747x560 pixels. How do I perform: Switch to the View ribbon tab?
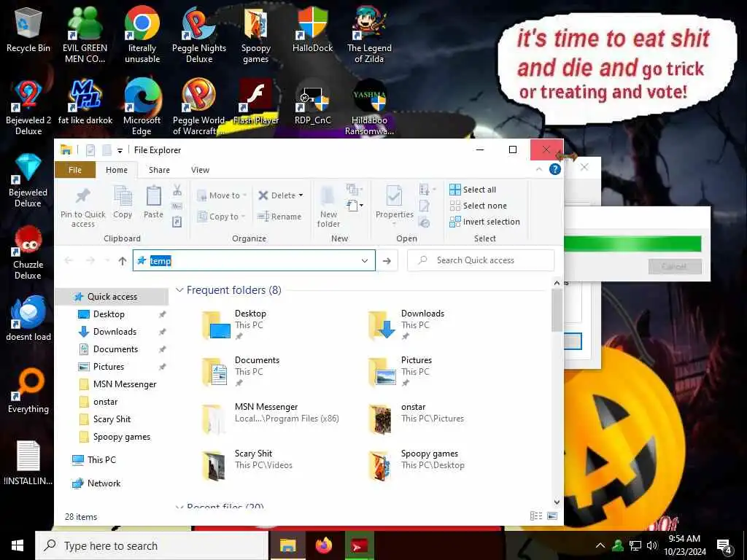pyautogui.click(x=200, y=170)
